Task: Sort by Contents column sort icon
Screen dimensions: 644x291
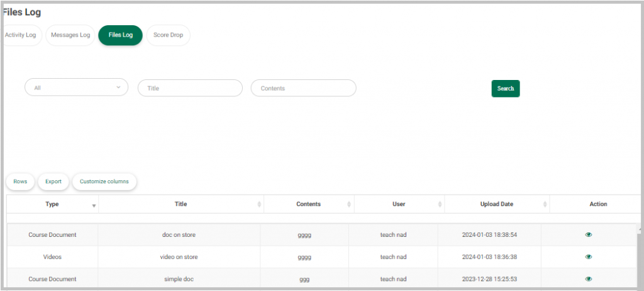Action: coord(348,204)
